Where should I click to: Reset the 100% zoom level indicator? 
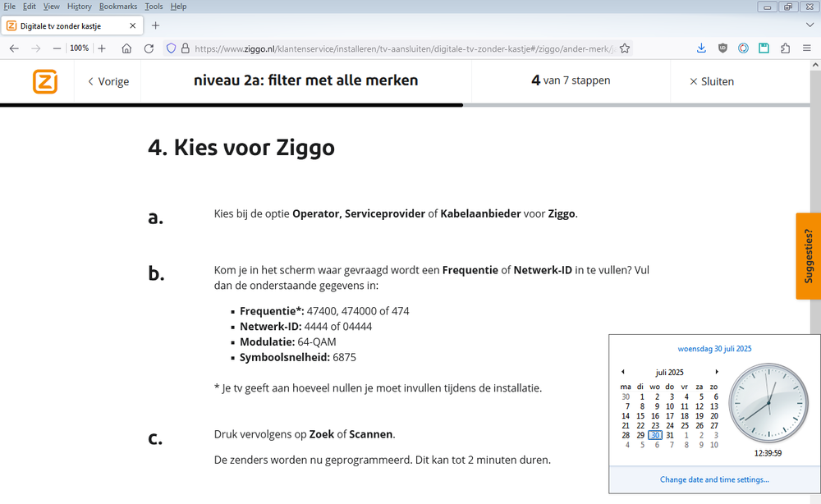click(79, 48)
